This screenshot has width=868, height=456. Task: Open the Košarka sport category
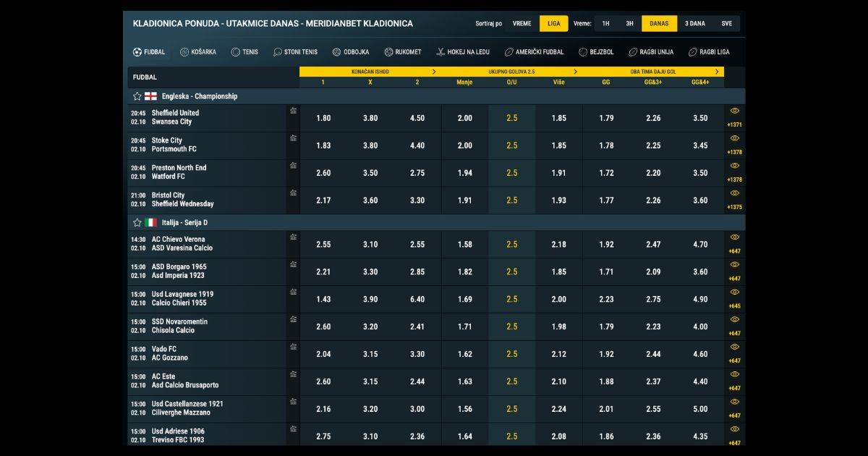184,52
